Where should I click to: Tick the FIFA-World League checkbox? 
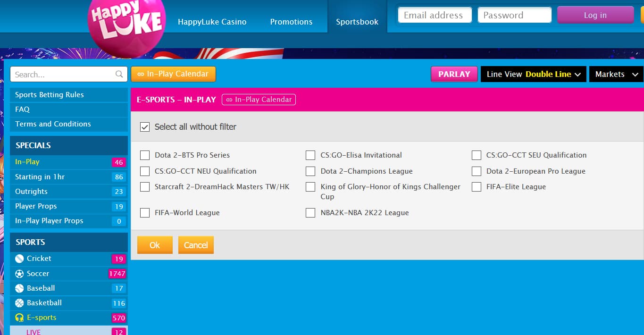pyautogui.click(x=145, y=213)
